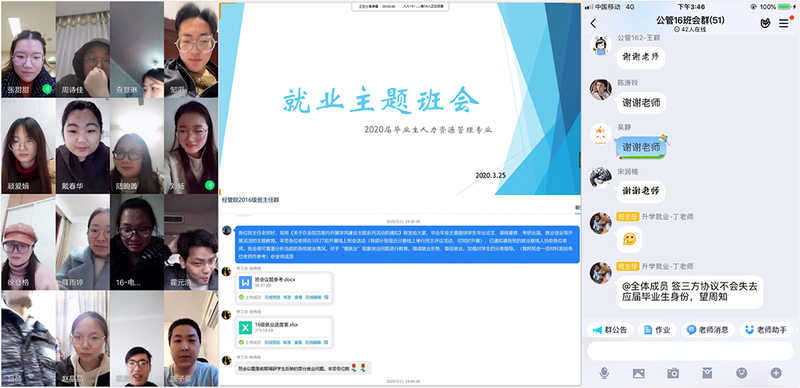Open the 作业 homework shortcut
800x388 pixels.
point(657,330)
